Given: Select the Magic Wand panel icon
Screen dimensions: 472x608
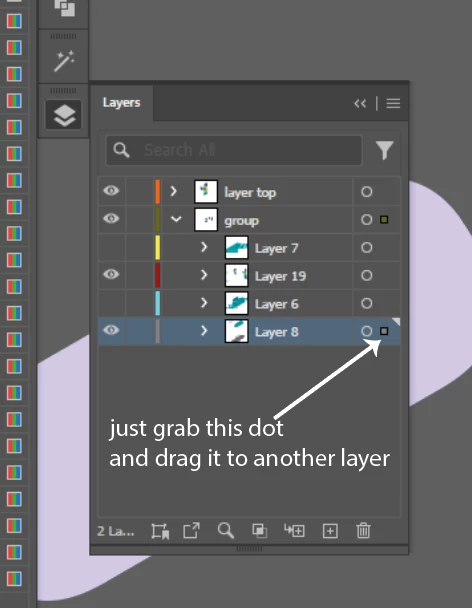Looking at the screenshot, I should (64, 61).
